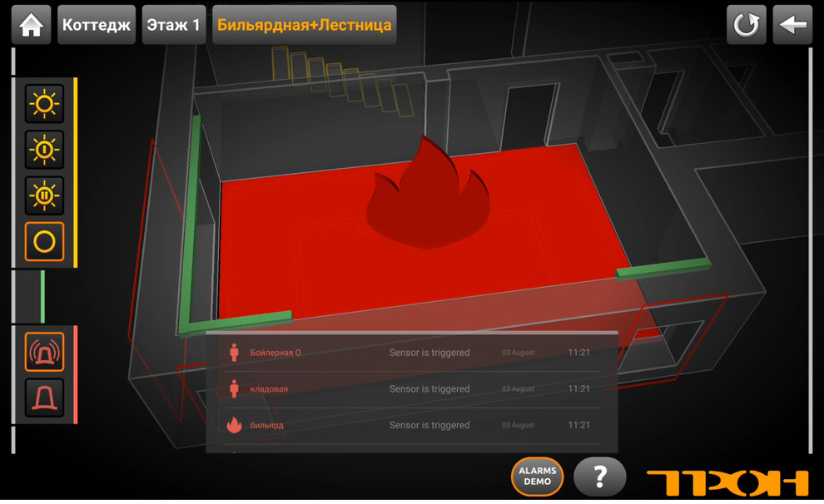
Task: Click the large fire flame on floor
Action: pos(429,195)
